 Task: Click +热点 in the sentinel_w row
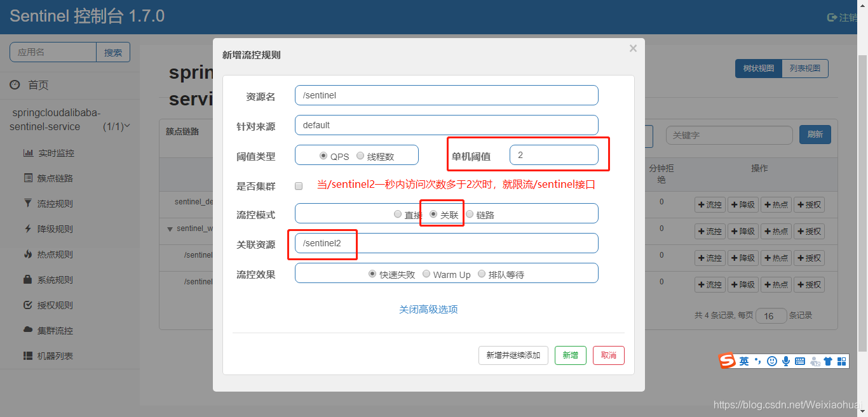pyautogui.click(x=776, y=231)
